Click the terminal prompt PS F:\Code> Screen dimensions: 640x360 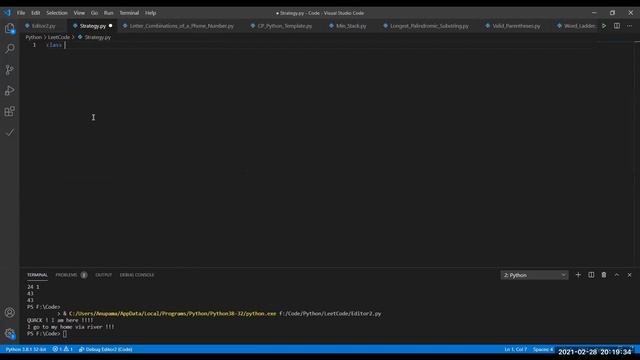click(x=43, y=333)
